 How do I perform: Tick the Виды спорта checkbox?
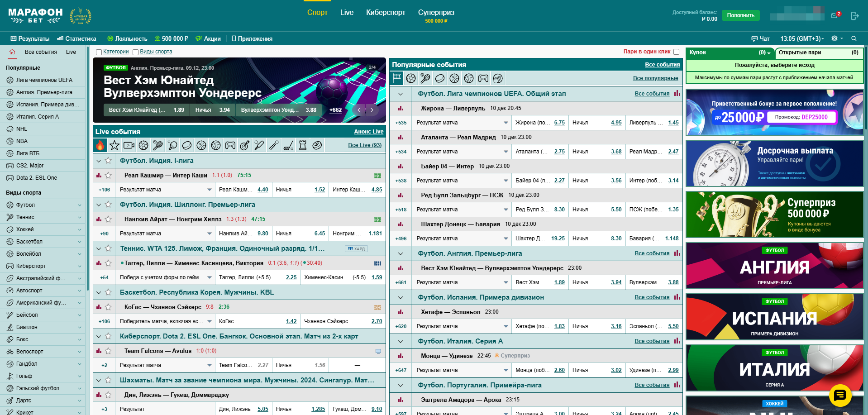[x=135, y=52]
